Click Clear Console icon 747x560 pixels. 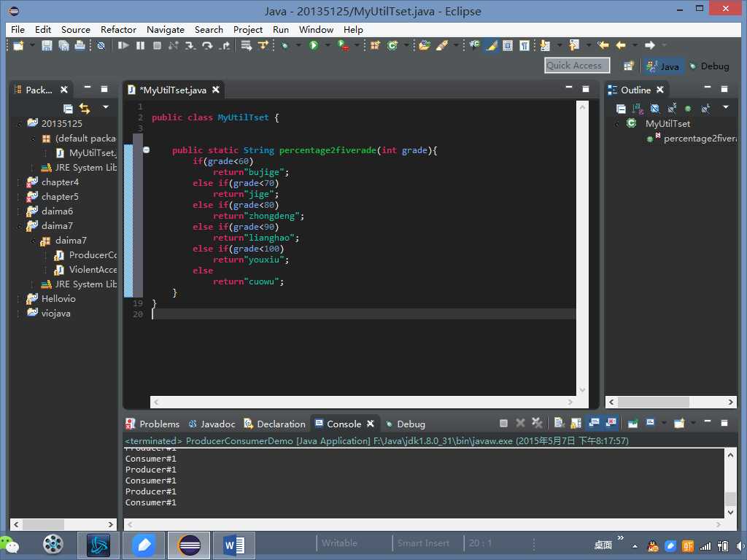pyautogui.click(x=560, y=423)
